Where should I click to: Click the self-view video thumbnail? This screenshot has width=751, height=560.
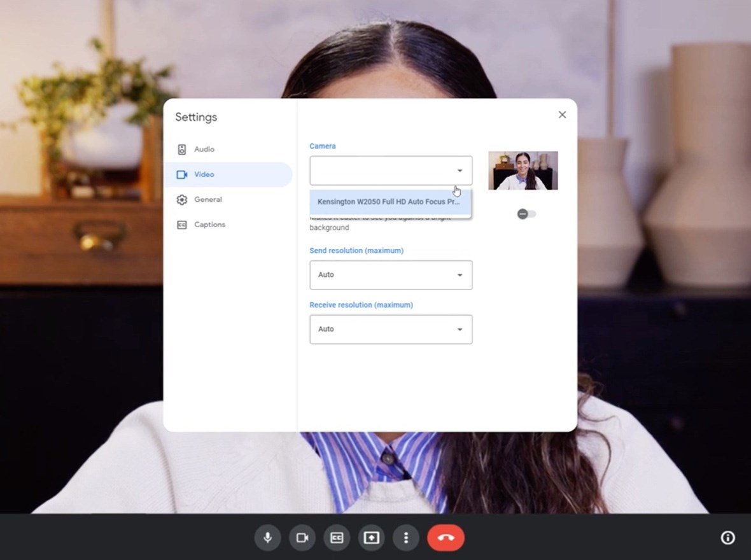[x=523, y=170]
